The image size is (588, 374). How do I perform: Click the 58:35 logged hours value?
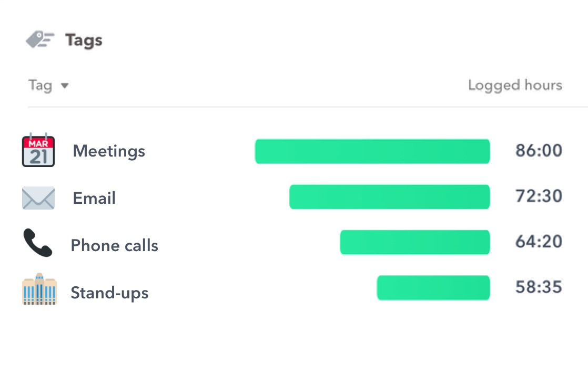coord(539,287)
